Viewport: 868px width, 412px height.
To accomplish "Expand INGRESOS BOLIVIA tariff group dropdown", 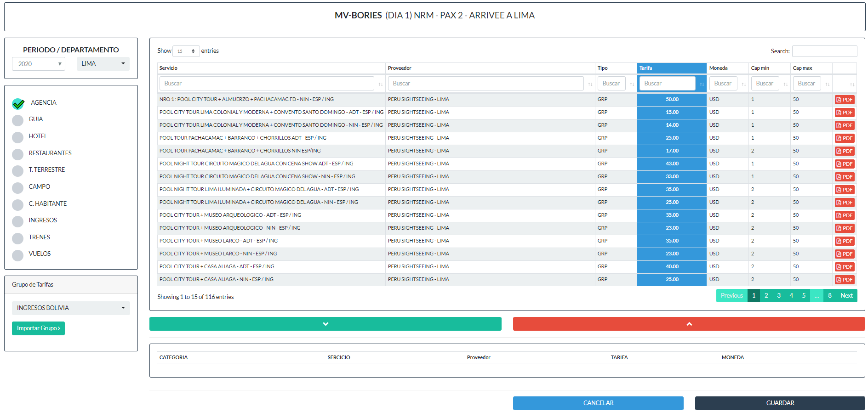I will click(x=71, y=308).
